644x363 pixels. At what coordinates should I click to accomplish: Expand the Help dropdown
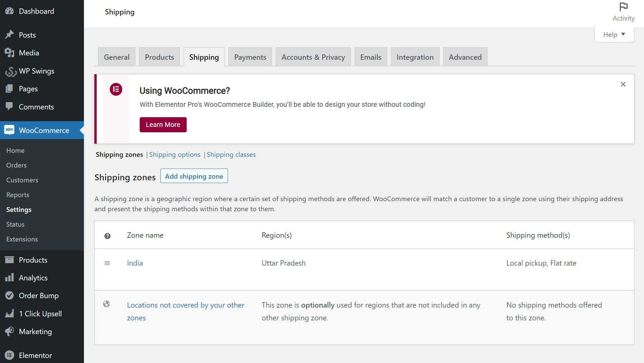[x=614, y=35]
